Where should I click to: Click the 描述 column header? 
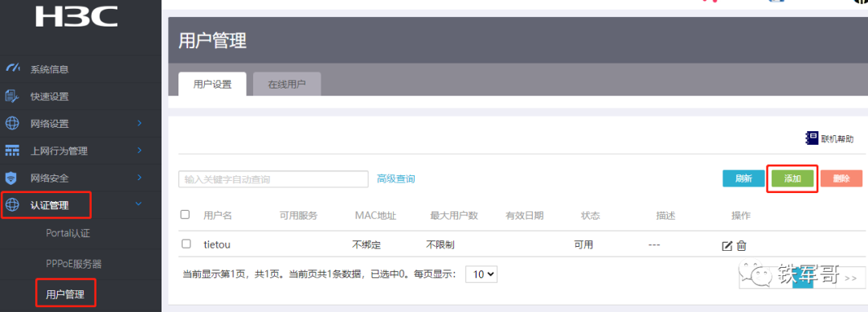pyautogui.click(x=665, y=216)
